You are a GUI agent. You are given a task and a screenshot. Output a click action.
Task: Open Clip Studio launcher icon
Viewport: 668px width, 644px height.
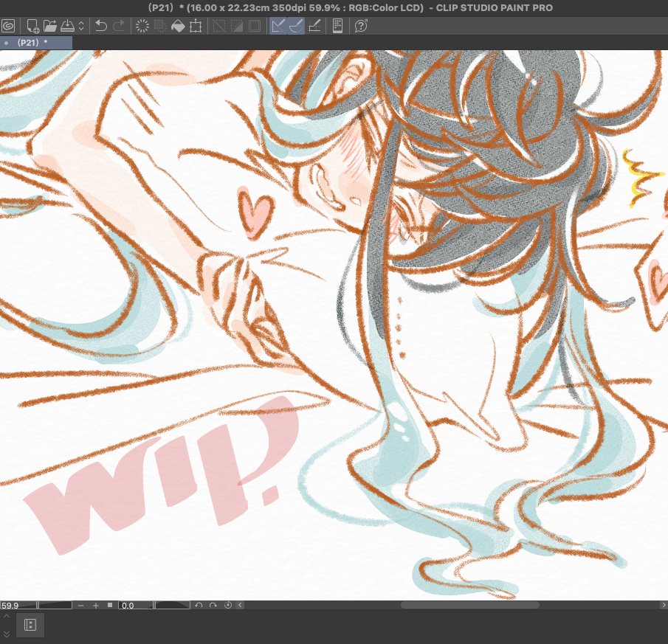pyautogui.click(x=7, y=26)
